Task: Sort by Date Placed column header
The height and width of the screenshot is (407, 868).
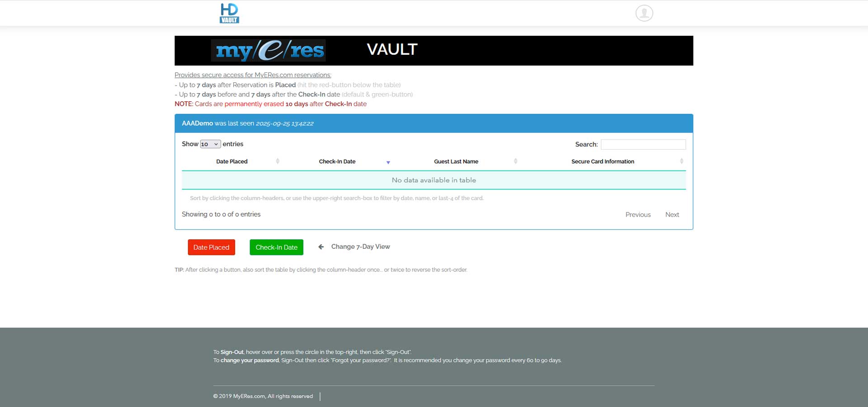Action: click(231, 161)
